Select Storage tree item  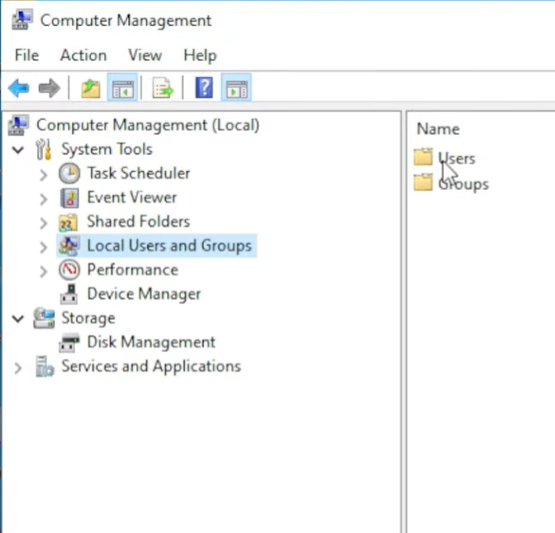pos(88,318)
